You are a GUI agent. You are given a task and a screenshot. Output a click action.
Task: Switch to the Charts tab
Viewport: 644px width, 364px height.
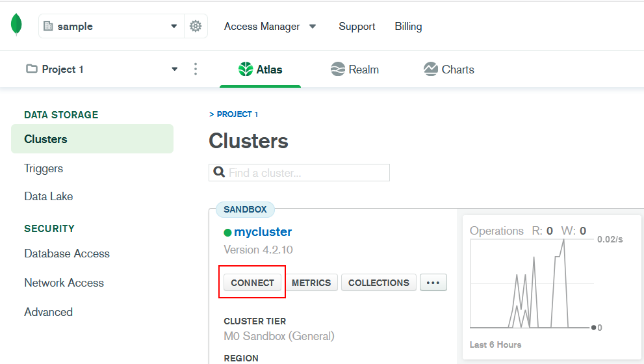[449, 70]
